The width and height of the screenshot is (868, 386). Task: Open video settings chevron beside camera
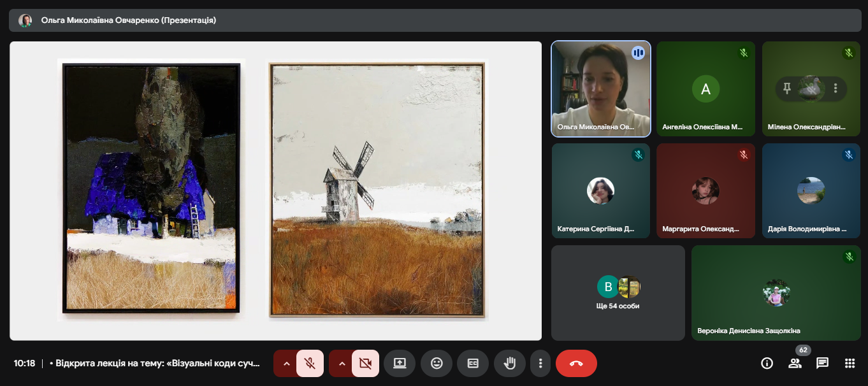click(x=342, y=364)
